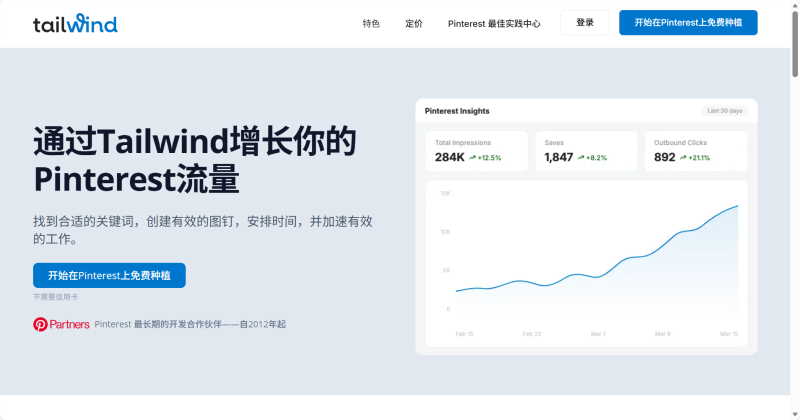Screen dimensions: 800x420
Task: Click the +12.5% trend arrow icon
Action: tap(472, 158)
